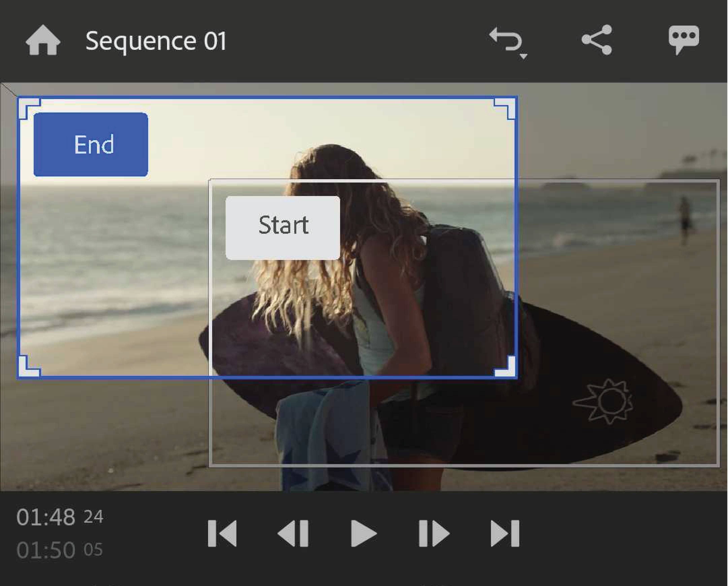Click the Undo arrow icon
This screenshot has width=728, height=586.
click(505, 39)
